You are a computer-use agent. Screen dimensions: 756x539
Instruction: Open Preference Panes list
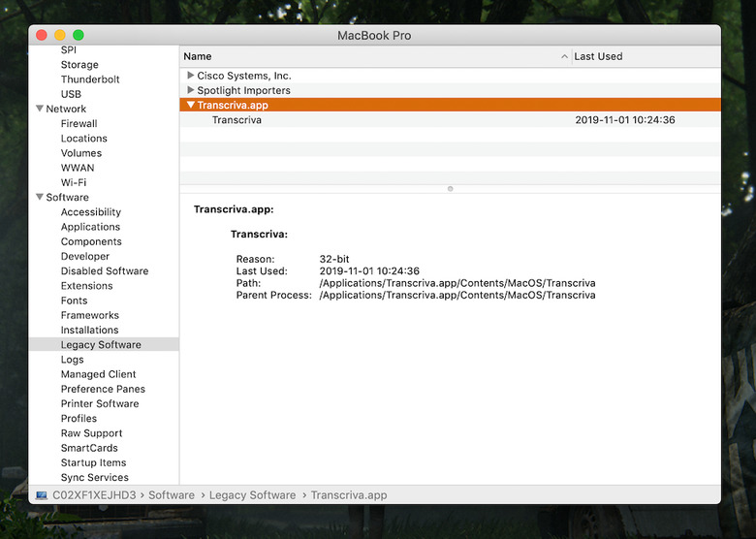103,389
